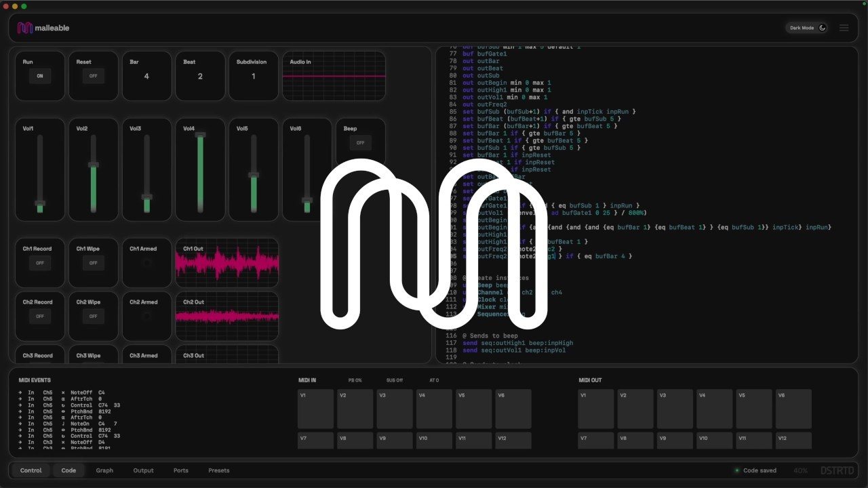Click the Ch2 Out waveform display
868x488 pixels.
[227, 316]
